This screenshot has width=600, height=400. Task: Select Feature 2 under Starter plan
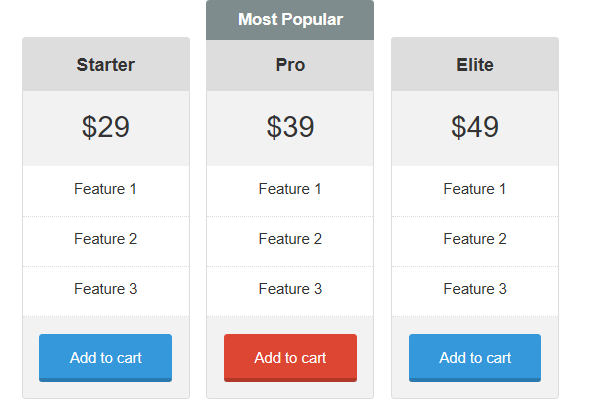click(105, 239)
